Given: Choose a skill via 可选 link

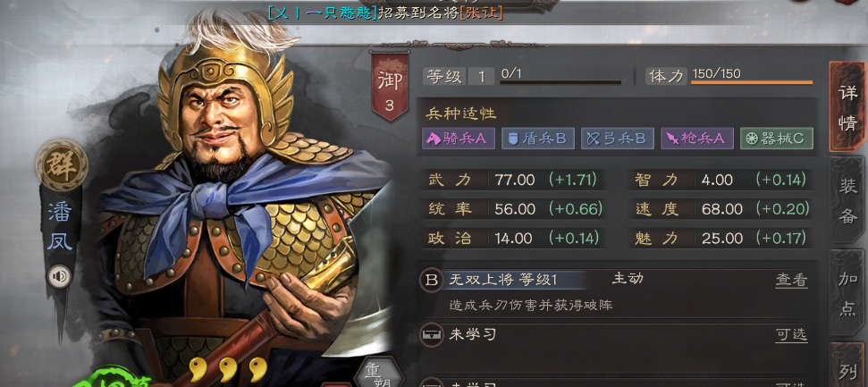Looking at the screenshot, I should point(791,334).
